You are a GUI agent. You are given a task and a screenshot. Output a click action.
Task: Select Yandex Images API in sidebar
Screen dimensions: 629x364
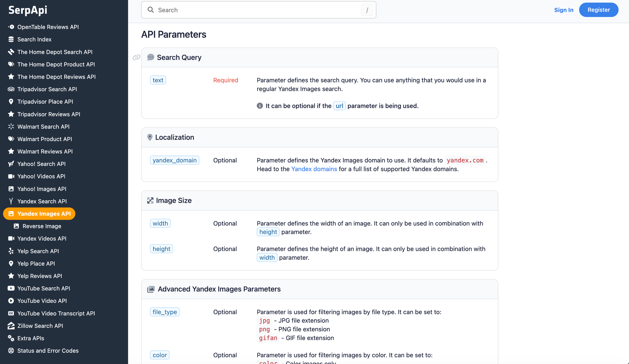tap(39, 214)
